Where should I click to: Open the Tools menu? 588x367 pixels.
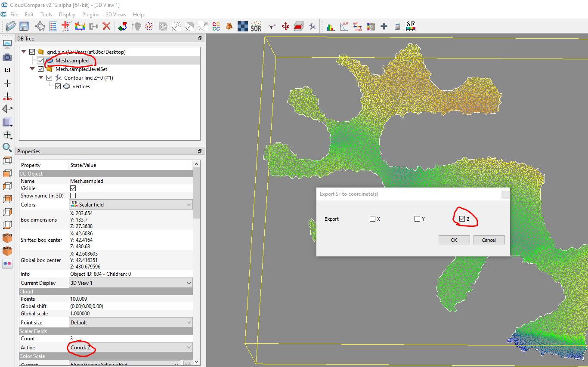[x=46, y=15]
